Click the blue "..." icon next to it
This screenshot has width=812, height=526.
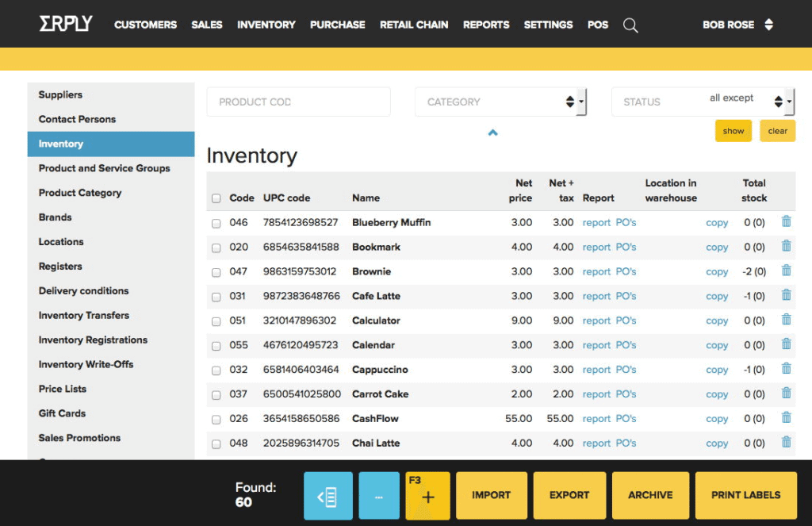378,495
